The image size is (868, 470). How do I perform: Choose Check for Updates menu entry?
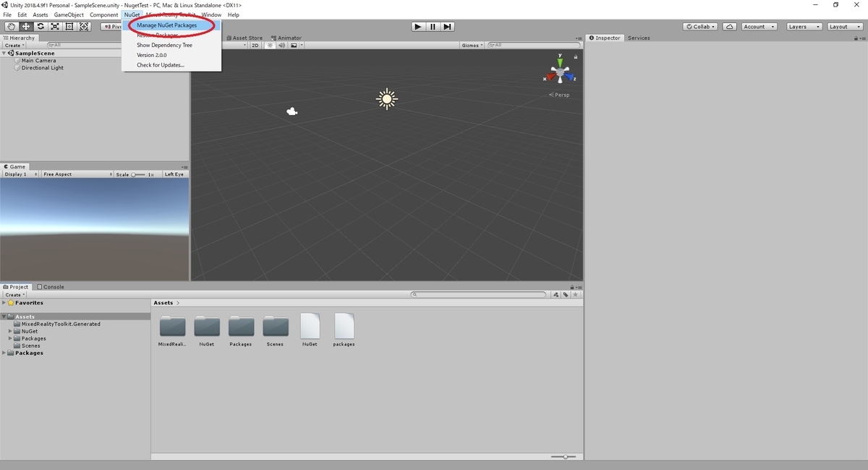click(x=161, y=65)
